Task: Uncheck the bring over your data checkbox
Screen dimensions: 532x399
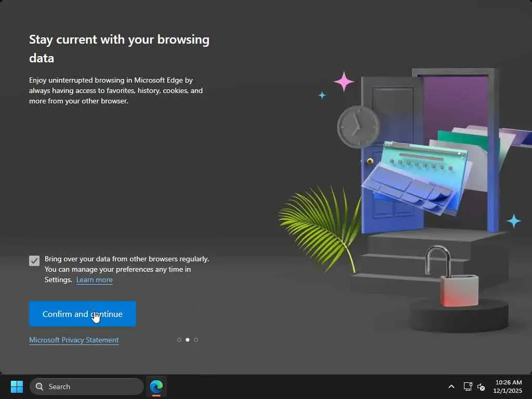Action: click(x=34, y=261)
